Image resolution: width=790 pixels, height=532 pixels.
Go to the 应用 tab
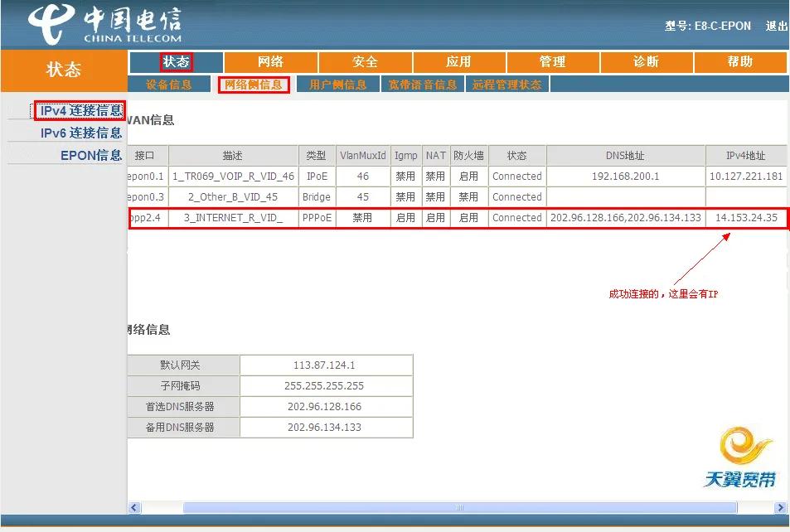(x=458, y=62)
